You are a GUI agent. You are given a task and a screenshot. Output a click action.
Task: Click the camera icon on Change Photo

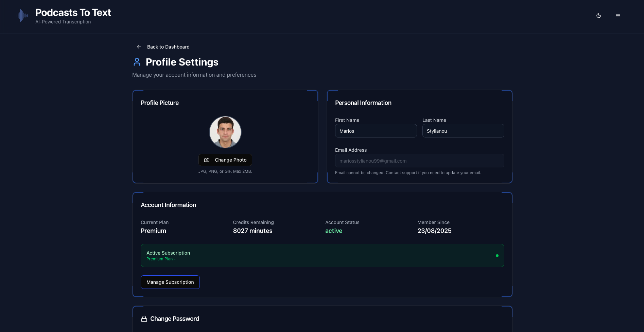click(x=207, y=160)
